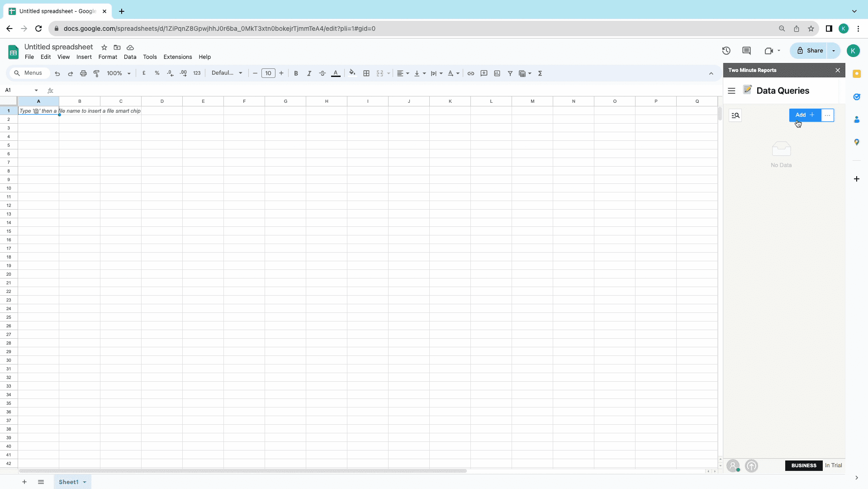Open the Format menu

(108, 57)
